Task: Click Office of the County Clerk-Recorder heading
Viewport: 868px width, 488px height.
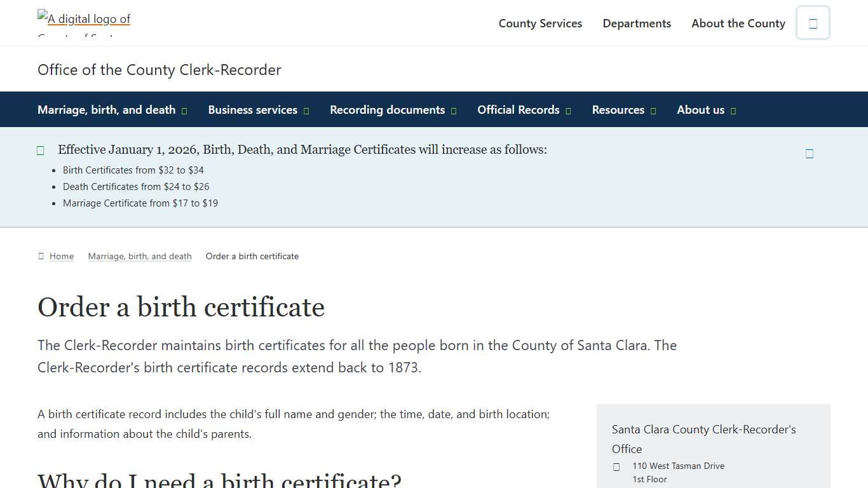Action: [x=159, y=70]
